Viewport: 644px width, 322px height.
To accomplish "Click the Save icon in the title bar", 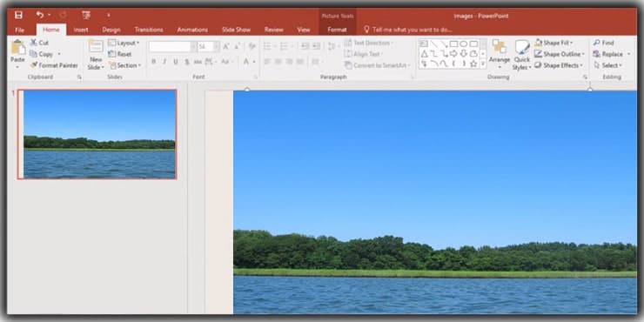I will coord(18,15).
